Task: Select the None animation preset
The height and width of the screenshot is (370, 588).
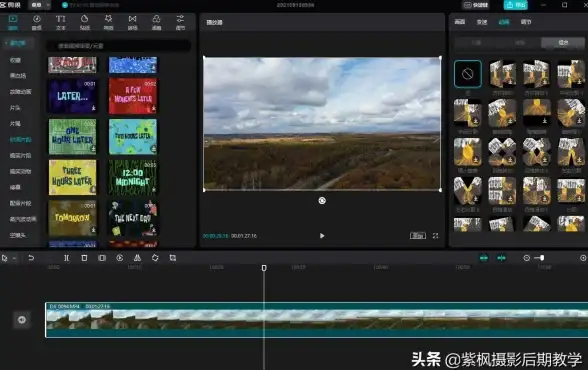Action: (468, 74)
